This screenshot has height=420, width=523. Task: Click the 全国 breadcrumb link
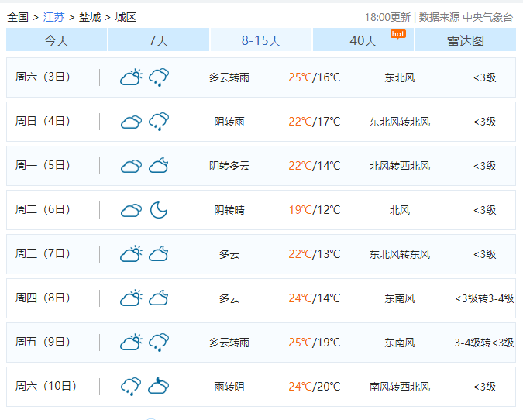pos(18,17)
